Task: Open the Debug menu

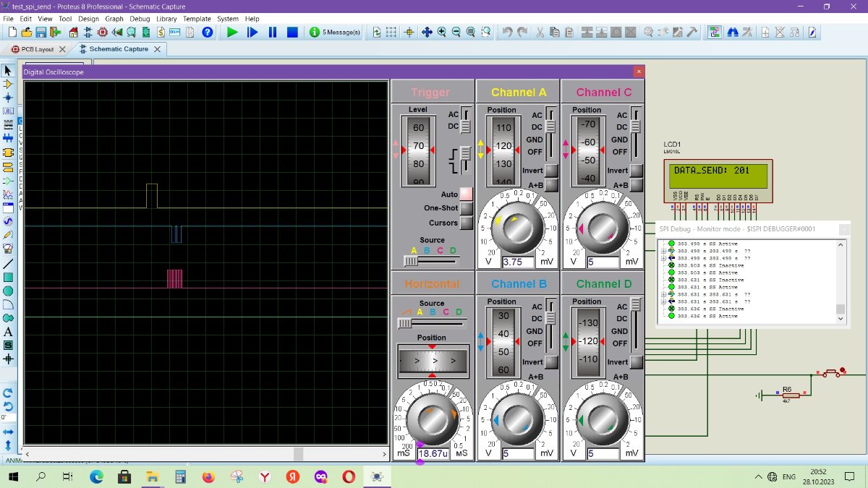Action: [x=140, y=19]
